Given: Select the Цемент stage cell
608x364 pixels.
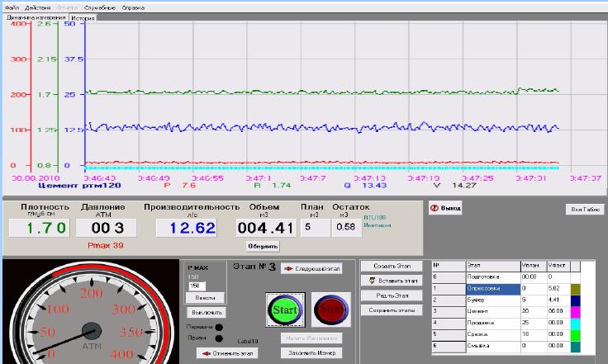Looking at the screenshot, I should click(493, 311).
